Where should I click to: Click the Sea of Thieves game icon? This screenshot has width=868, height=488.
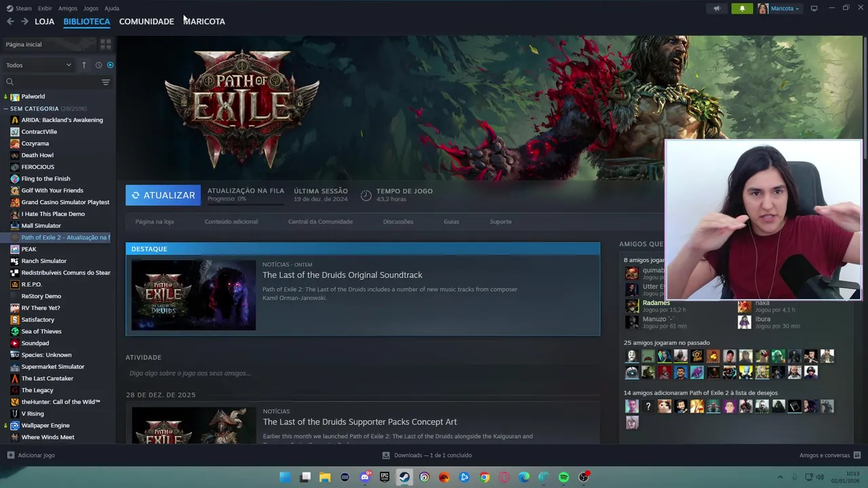click(x=15, y=331)
